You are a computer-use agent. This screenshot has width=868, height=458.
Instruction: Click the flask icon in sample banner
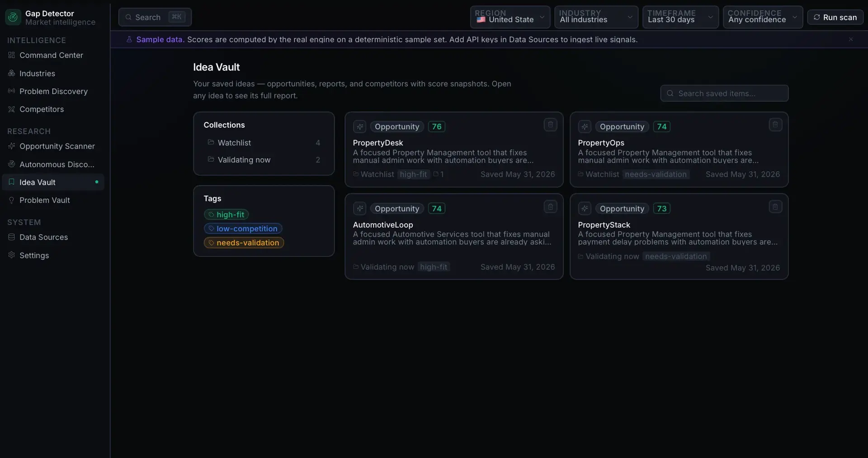129,39
